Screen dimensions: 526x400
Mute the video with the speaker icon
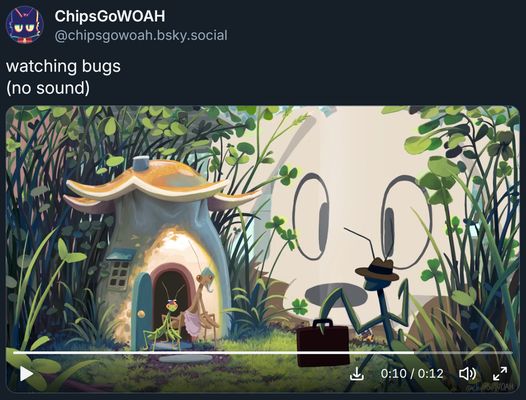467,373
